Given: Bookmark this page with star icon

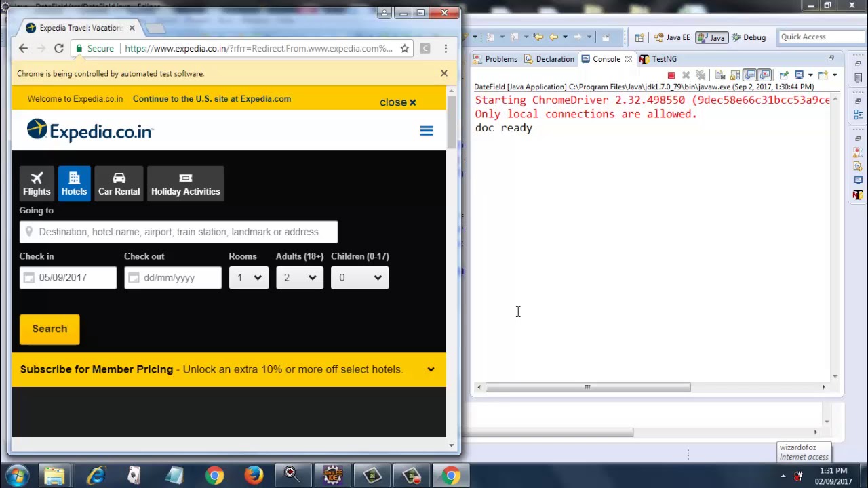Looking at the screenshot, I should 405,48.
